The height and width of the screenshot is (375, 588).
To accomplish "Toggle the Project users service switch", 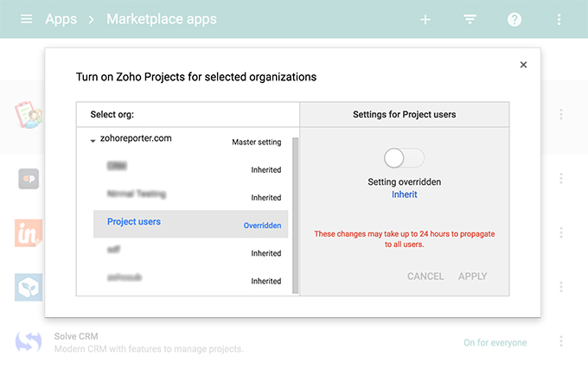I will point(404,158).
